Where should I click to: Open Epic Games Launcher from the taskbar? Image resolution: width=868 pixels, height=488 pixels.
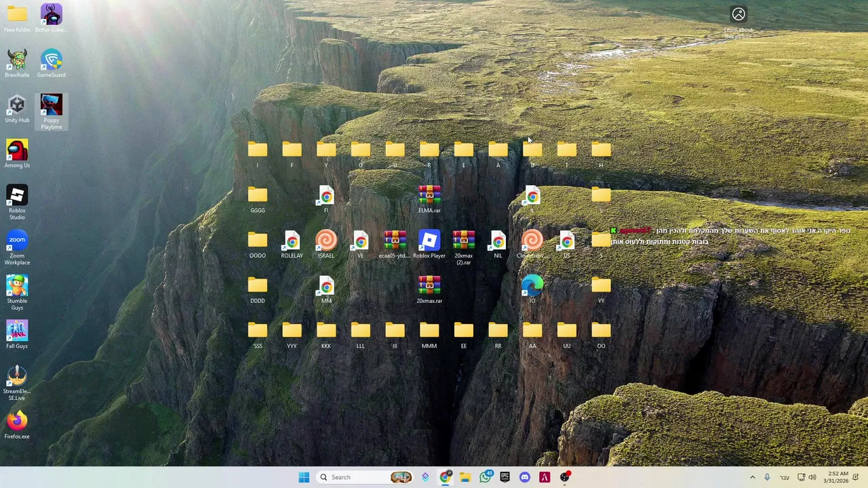[505, 477]
